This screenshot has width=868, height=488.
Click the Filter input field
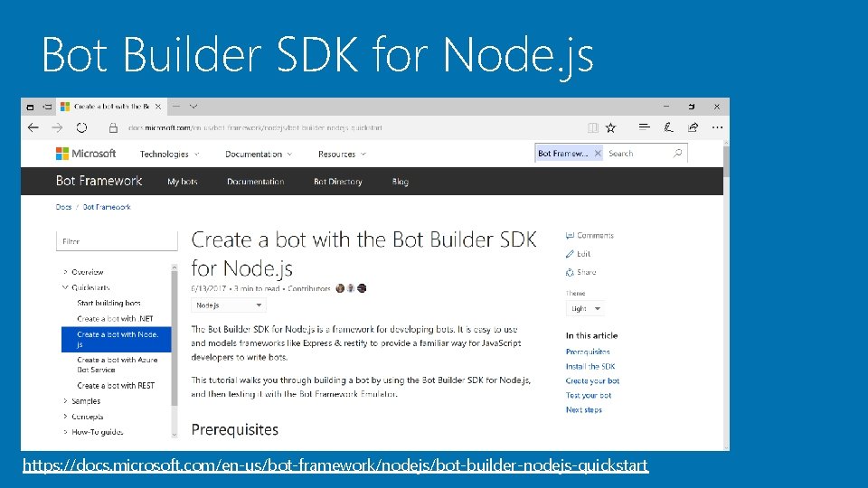click(117, 241)
